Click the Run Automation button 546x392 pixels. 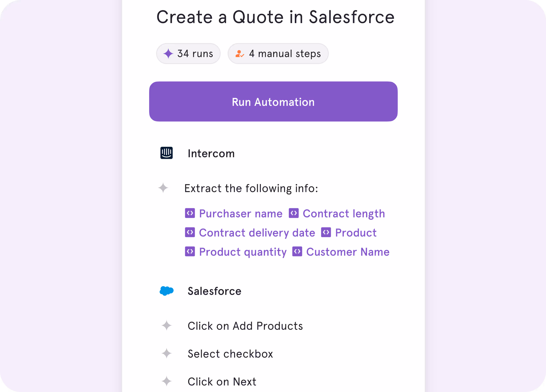[x=273, y=101]
